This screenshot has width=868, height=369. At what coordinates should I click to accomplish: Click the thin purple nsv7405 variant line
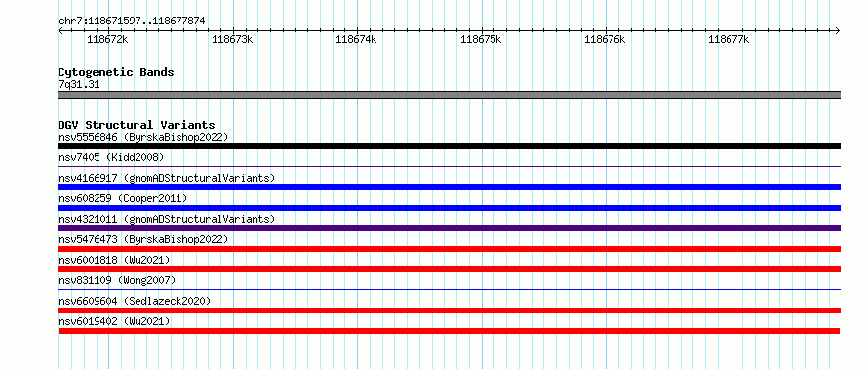[x=450, y=166]
